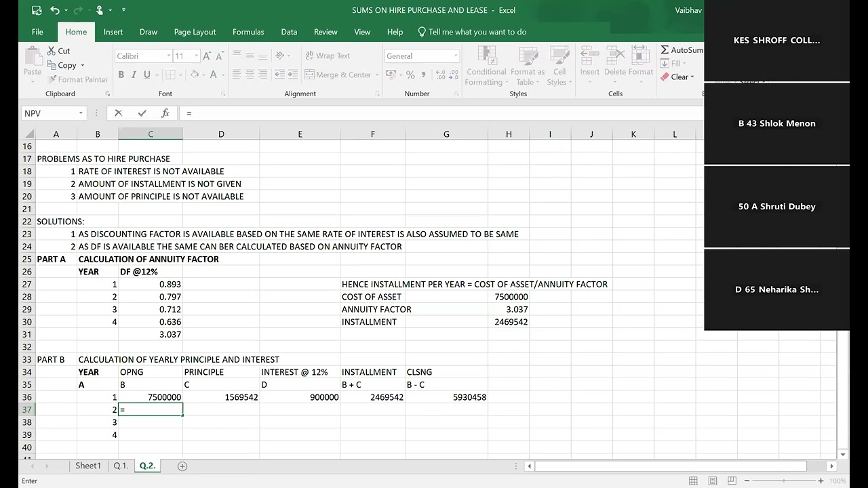868x488 pixels.
Task: Switch to the Formulas tab
Action: (248, 32)
